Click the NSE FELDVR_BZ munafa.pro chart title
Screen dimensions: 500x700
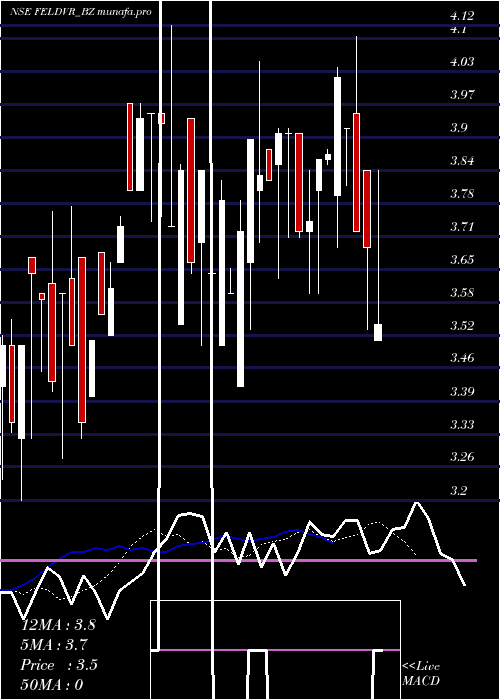[x=81, y=12]
